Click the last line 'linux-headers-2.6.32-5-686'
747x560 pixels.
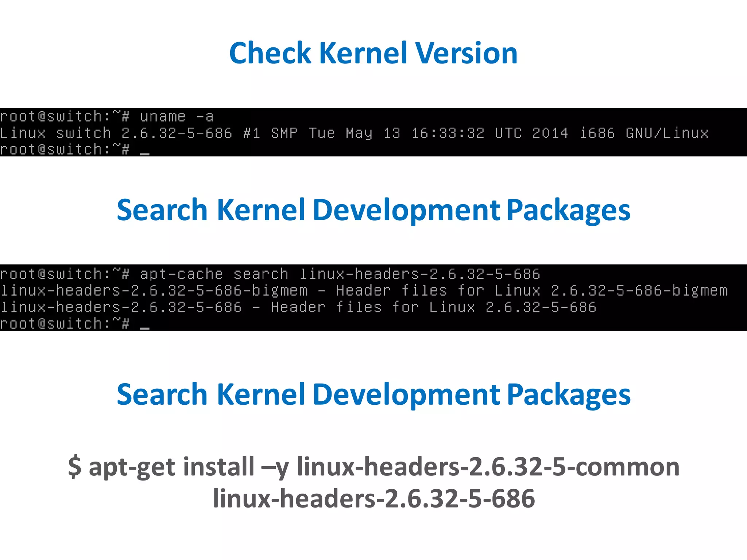(x=373, y=498)
